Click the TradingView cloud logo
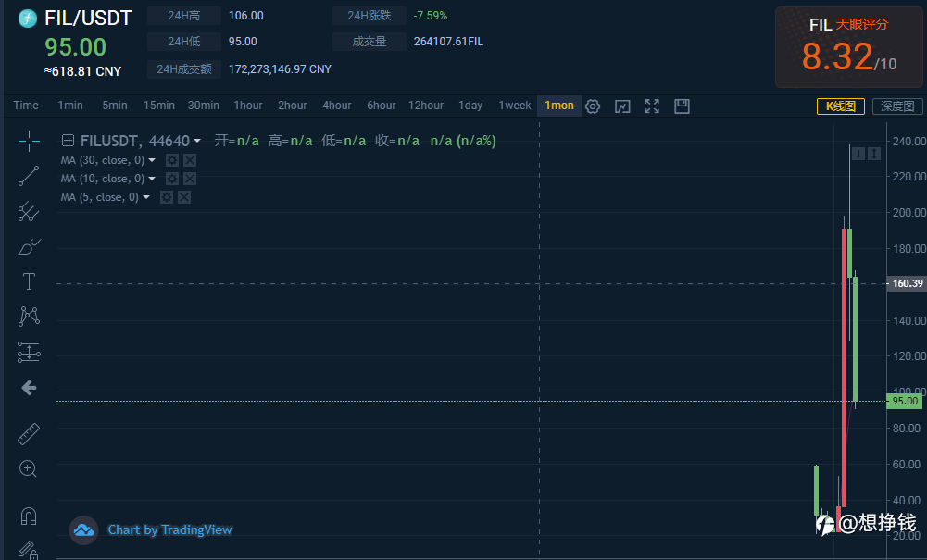This screenshot has height=560, width=927. (83, 529)
